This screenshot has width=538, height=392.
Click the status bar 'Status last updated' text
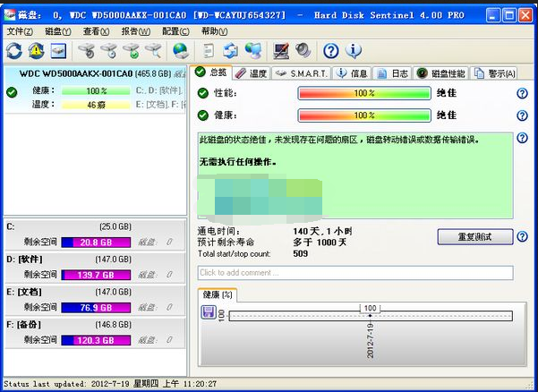pos(110,384)
